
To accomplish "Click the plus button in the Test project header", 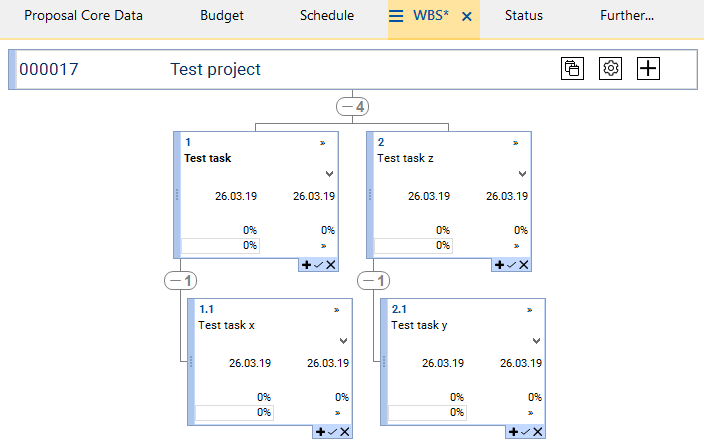I will [x=649, y=69].
